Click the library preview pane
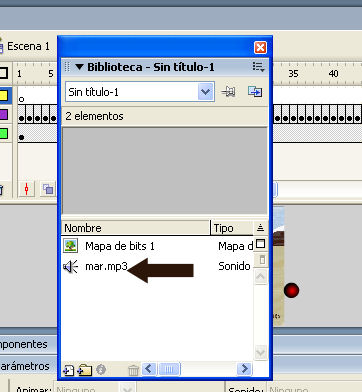This screenshot has height=392, width=362. coord(165,171)
